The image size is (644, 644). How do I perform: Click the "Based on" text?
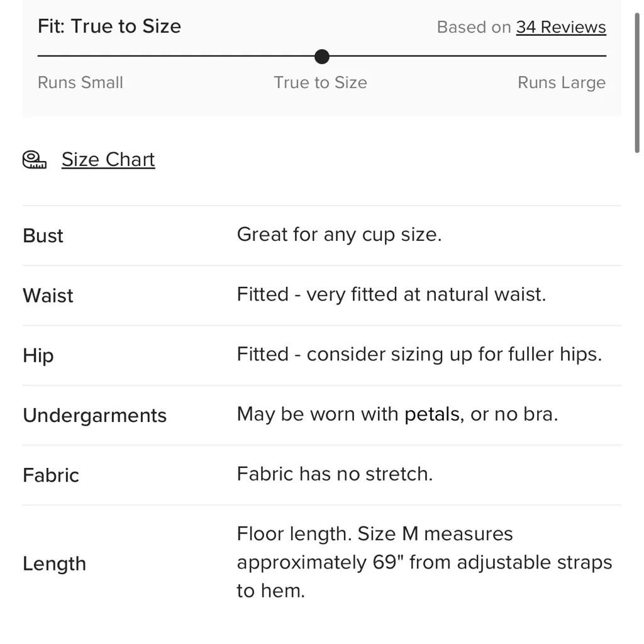point(474,27)
